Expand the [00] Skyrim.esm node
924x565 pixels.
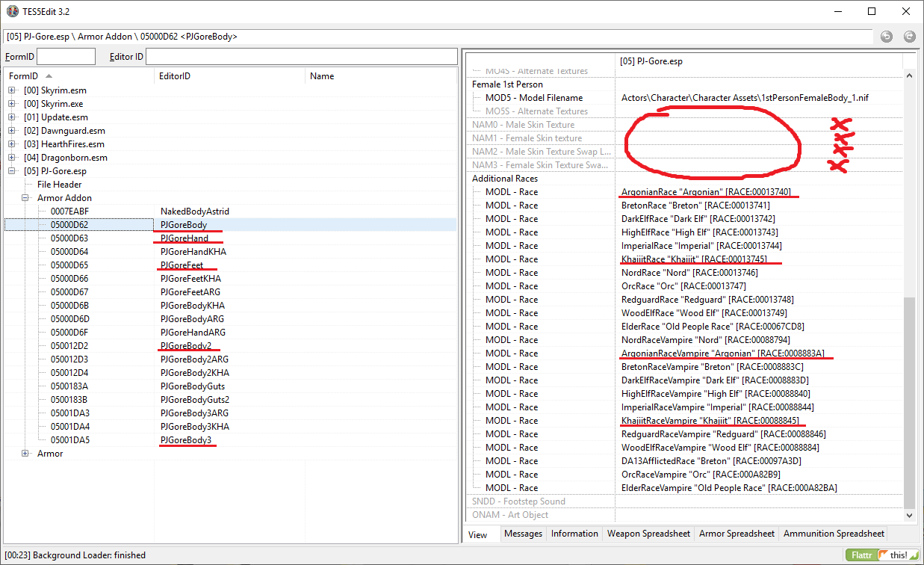[12, 90]
